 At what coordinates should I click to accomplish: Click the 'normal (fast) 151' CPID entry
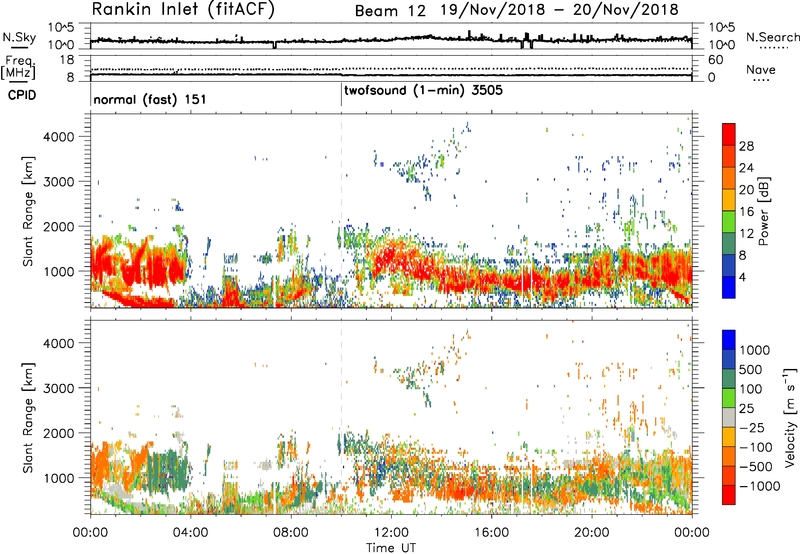tap(149, 99)
